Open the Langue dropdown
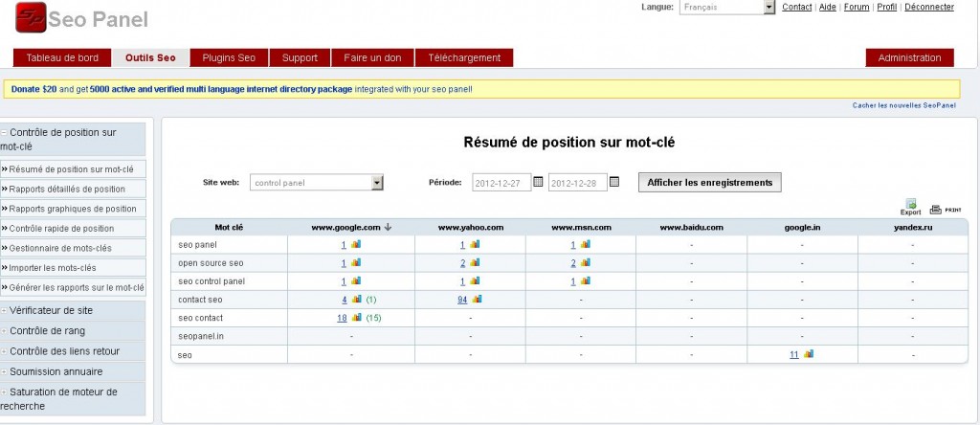Viewport: 980px width, 425px height. coord(727,8)
